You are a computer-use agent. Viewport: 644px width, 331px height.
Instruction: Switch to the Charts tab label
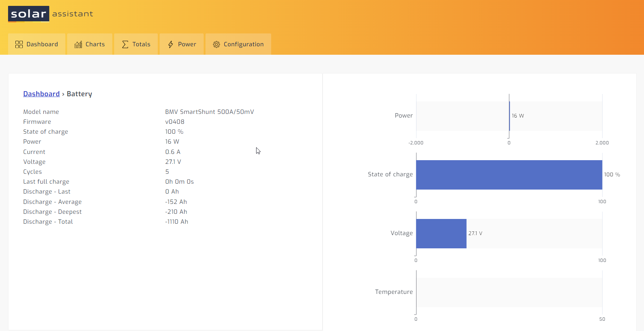click(95, 44)
